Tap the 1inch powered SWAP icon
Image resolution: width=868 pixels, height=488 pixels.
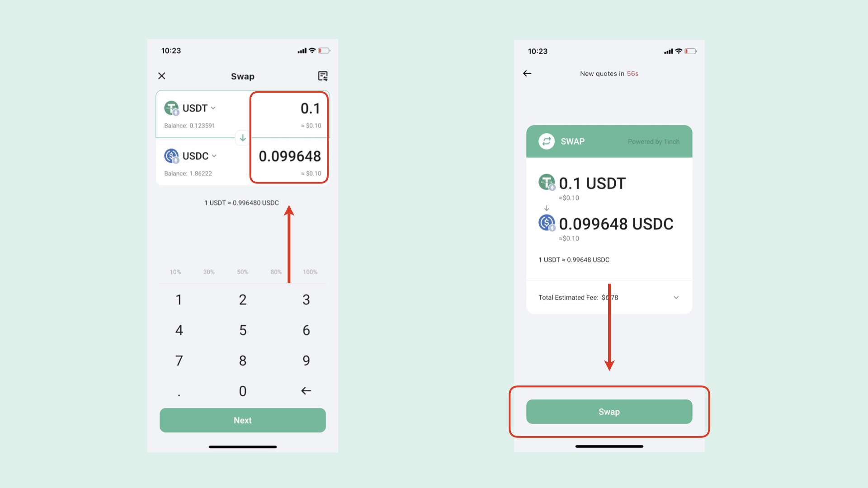[546, 141]
